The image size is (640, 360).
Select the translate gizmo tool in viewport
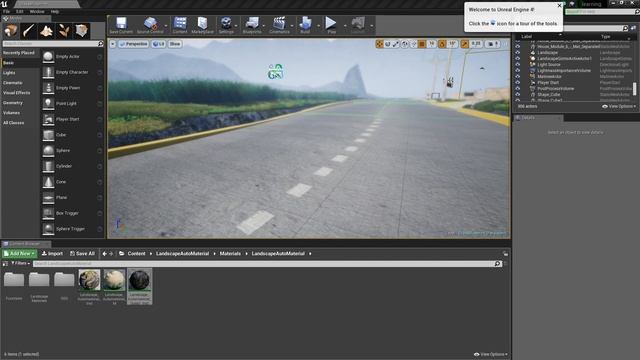(379, 44)
